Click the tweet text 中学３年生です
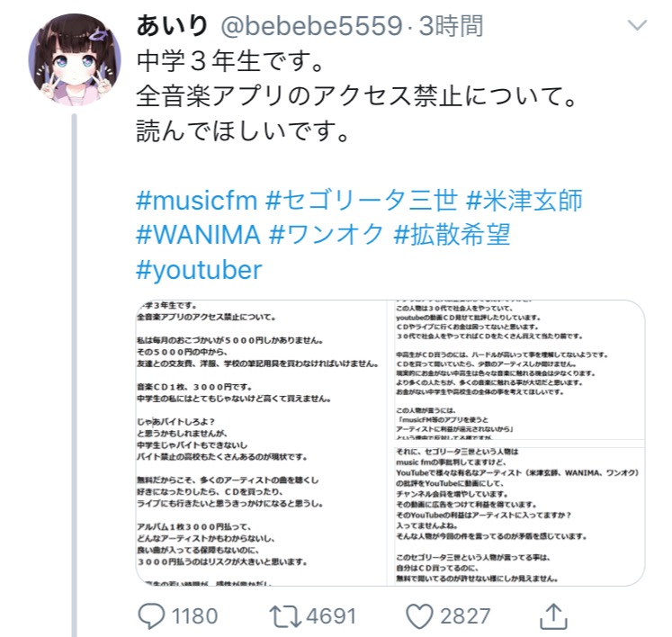Screen dimensions: 672x637 tap(229, 60)
